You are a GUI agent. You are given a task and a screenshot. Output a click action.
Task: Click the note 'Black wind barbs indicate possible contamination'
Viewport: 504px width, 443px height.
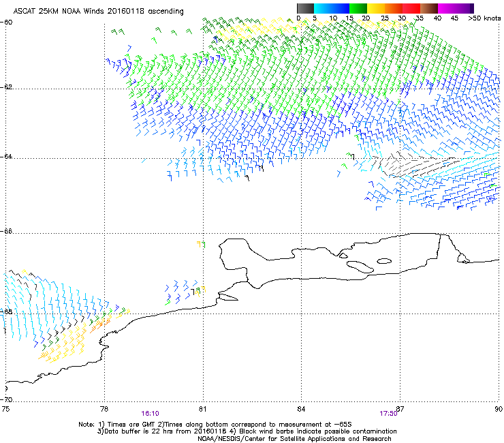318,431
